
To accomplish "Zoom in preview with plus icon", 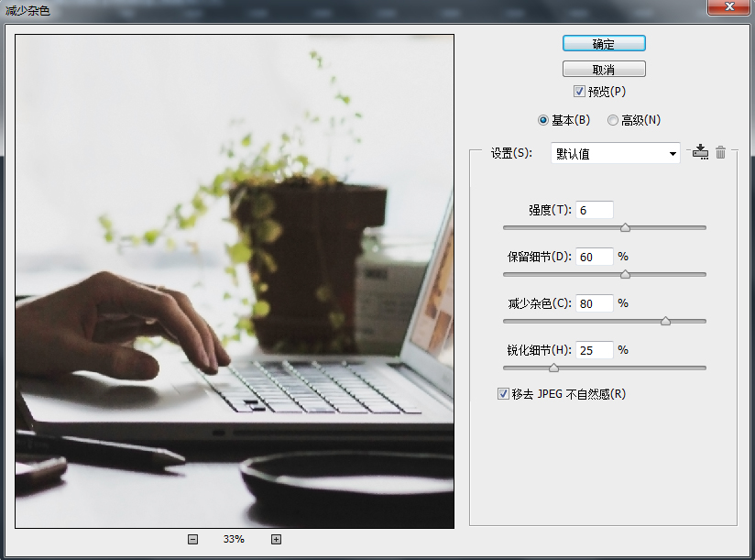I will coord(276,540).
